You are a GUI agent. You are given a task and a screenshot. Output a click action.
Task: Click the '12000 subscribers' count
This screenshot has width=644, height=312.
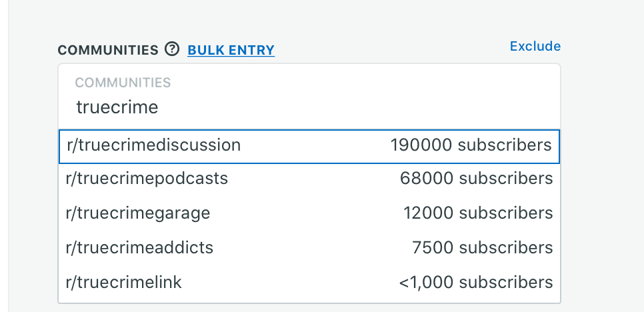[x=477, y=213]
